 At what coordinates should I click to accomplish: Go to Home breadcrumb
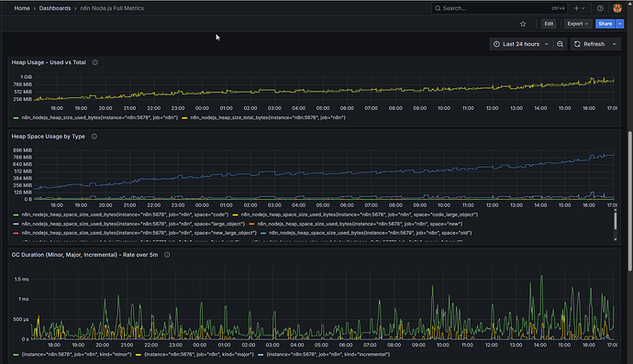pos(22,8)
